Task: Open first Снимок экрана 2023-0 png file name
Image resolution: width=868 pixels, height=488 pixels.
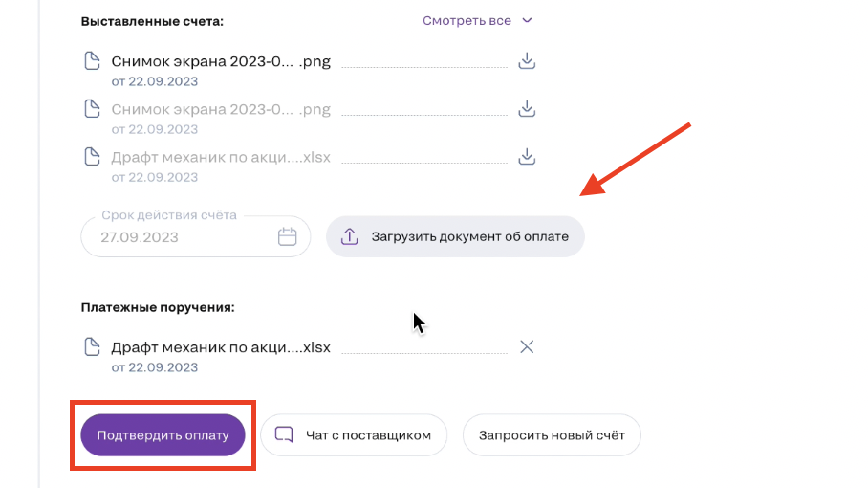Action: click(221, 61)
